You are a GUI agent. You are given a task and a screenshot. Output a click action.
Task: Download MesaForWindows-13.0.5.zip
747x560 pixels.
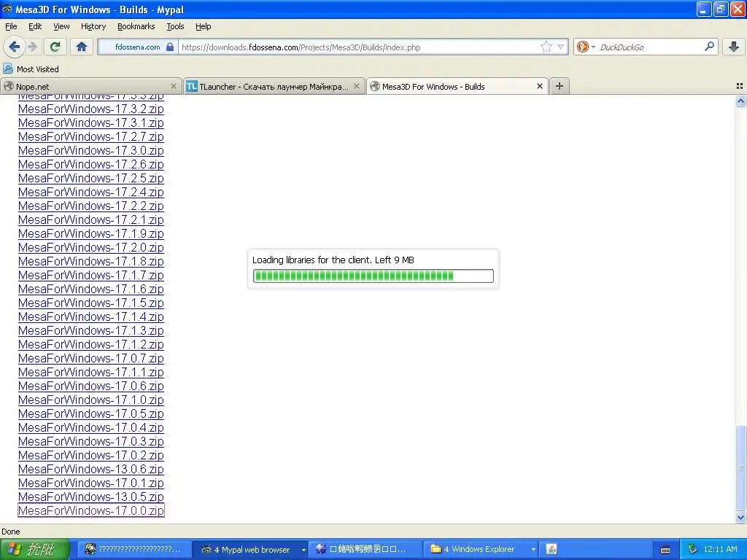pyautogui.click(x=91, y=497)
